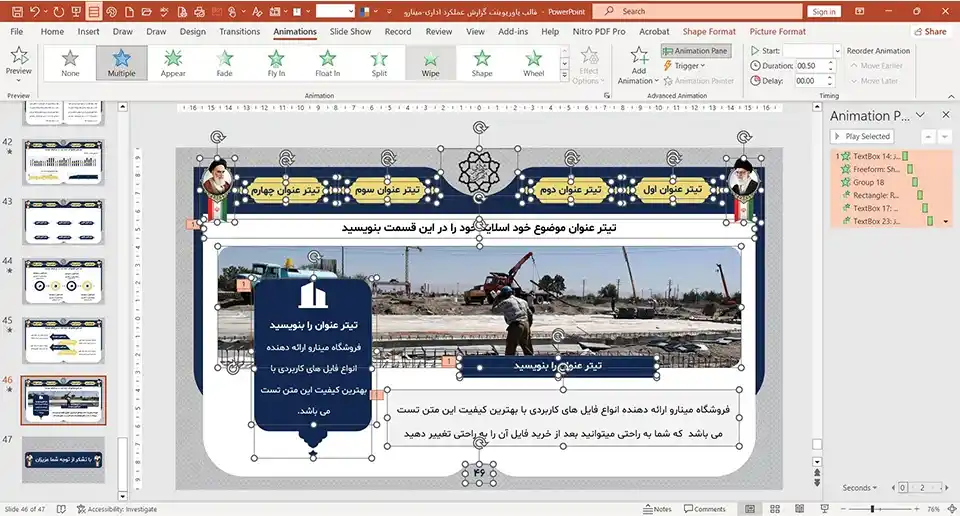The image size is (960, 516).
Task: Click Move Earlier reorder option
Action: (x=877, y=65)
